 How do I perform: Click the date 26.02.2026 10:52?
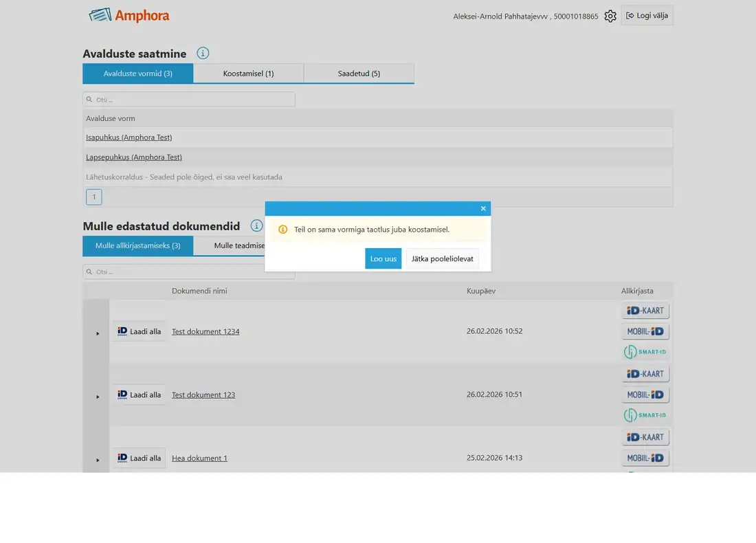coord(495,331)
